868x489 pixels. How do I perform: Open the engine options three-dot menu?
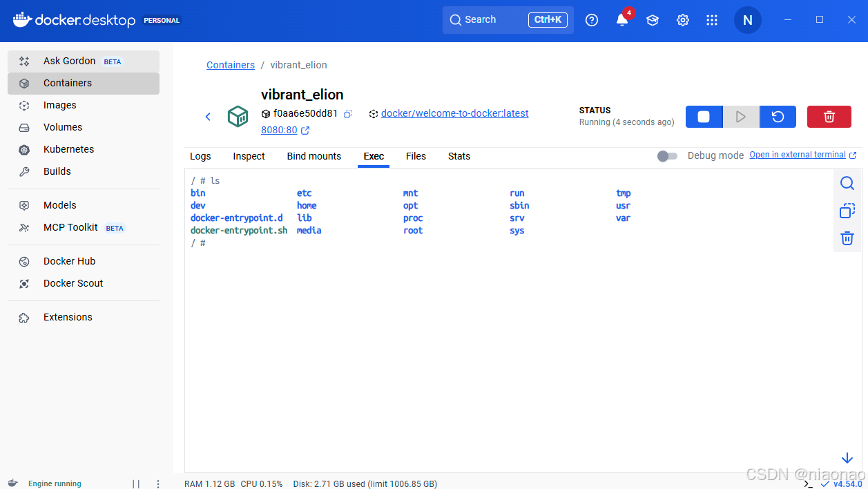click(x=158, y=484)
